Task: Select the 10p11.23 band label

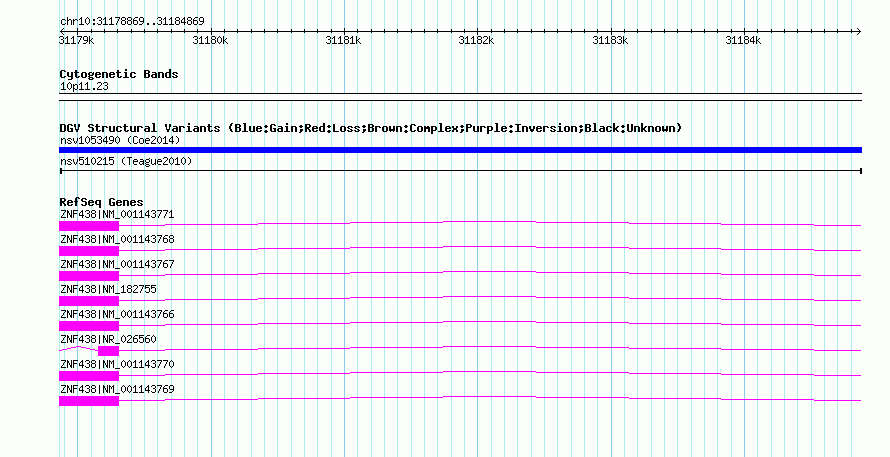Action: click(x=84, y=87)
